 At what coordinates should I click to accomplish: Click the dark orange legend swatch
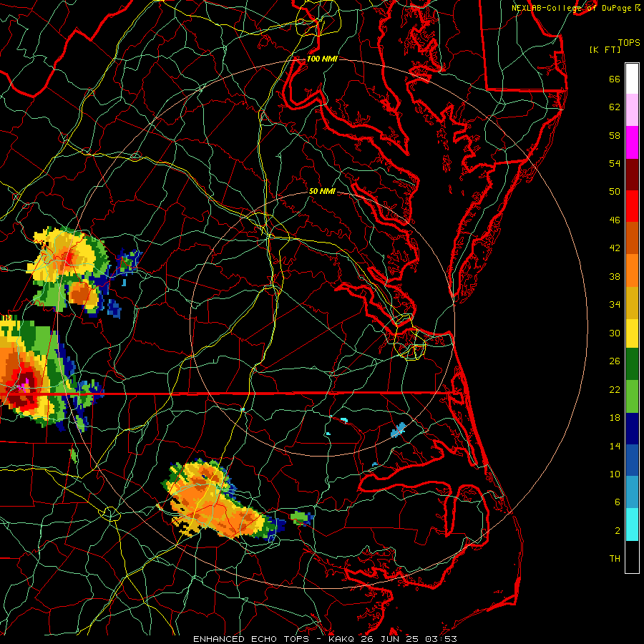pos(632,238)
